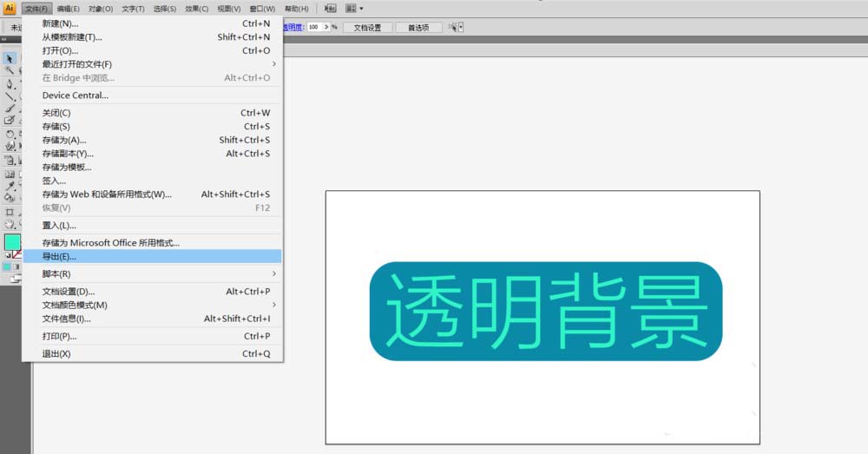Select the Selection arrow tool
Image resolution: width=868 pixels, height=454 pixels.
click(10, 59)
